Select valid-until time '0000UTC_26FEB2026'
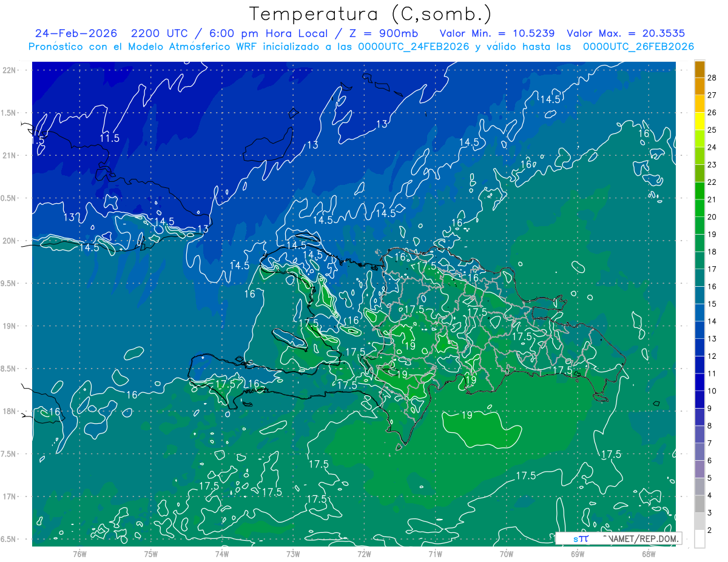728x562 pixels. [638, 47]
